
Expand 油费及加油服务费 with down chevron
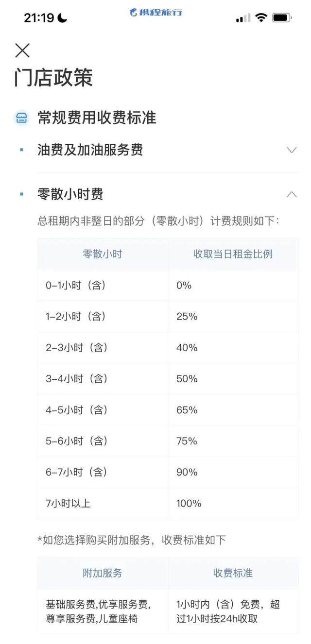click(x=292, y=150)
